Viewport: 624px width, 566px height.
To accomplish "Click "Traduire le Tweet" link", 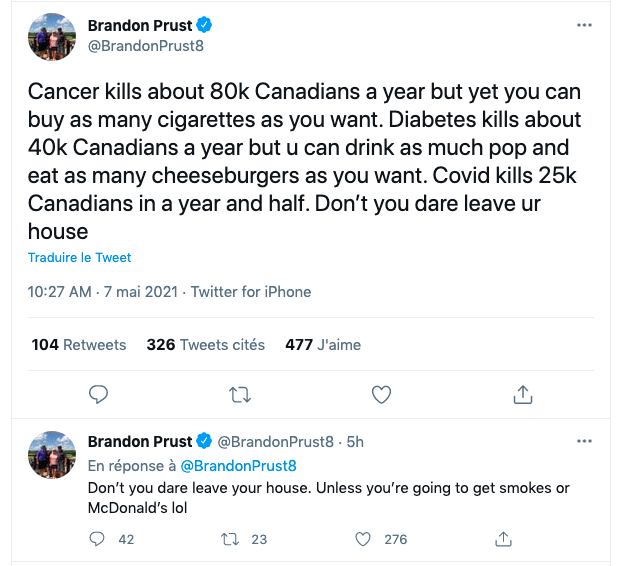I will (80, 258).
